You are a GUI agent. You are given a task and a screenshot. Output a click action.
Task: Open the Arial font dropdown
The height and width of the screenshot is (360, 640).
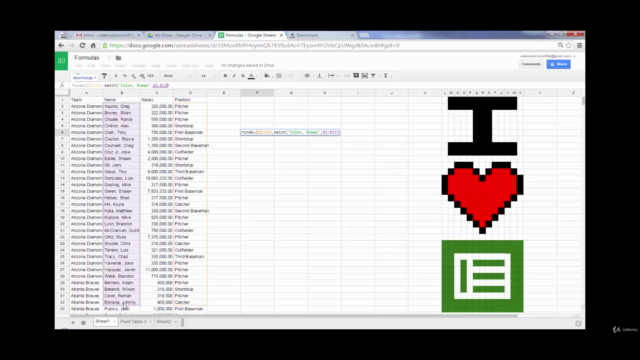177,76
